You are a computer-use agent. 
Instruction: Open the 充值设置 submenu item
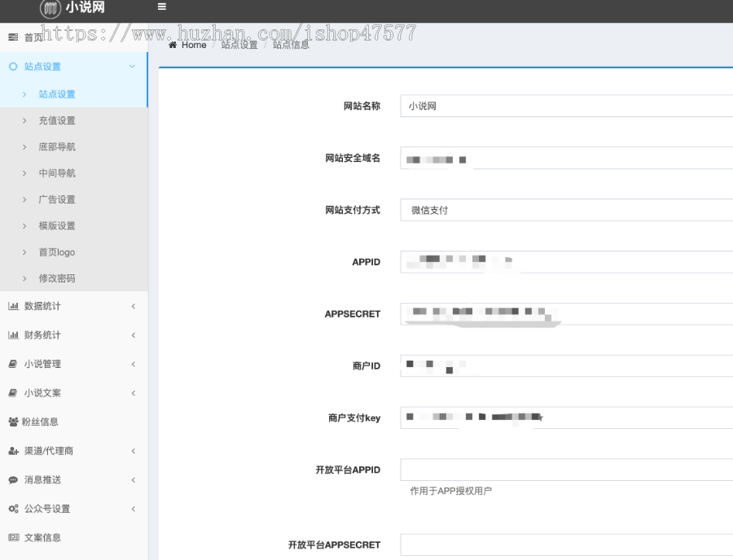74,120
